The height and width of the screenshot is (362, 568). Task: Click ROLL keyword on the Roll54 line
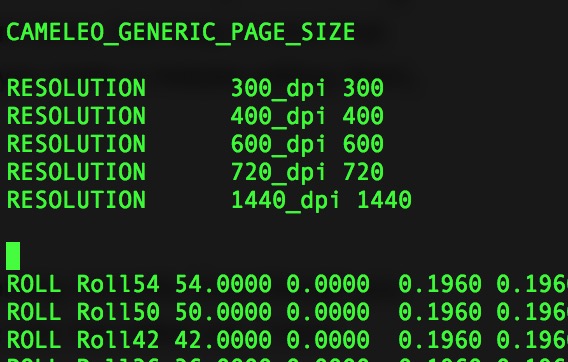(x=34, y=284)
